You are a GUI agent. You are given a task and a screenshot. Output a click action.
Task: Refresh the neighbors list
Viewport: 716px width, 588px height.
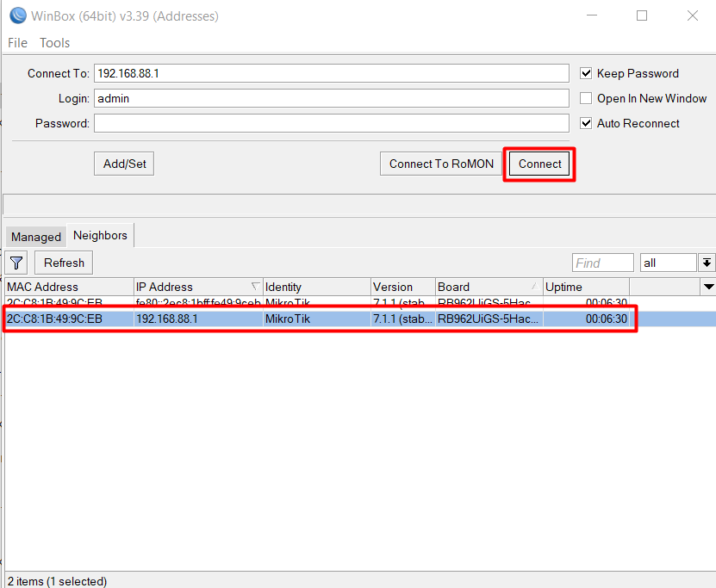click(x=64, y=263)
